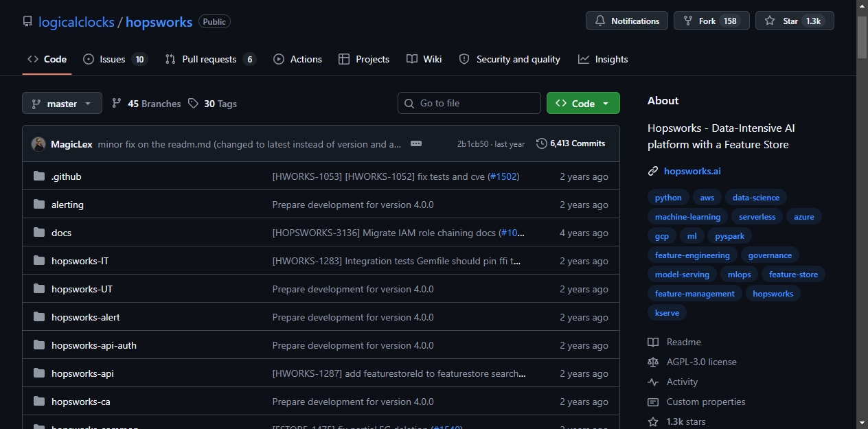The image size is (868, 429).
Task: Select the azure topic tag
Action: pyautogui.click(x=804, y=217)
